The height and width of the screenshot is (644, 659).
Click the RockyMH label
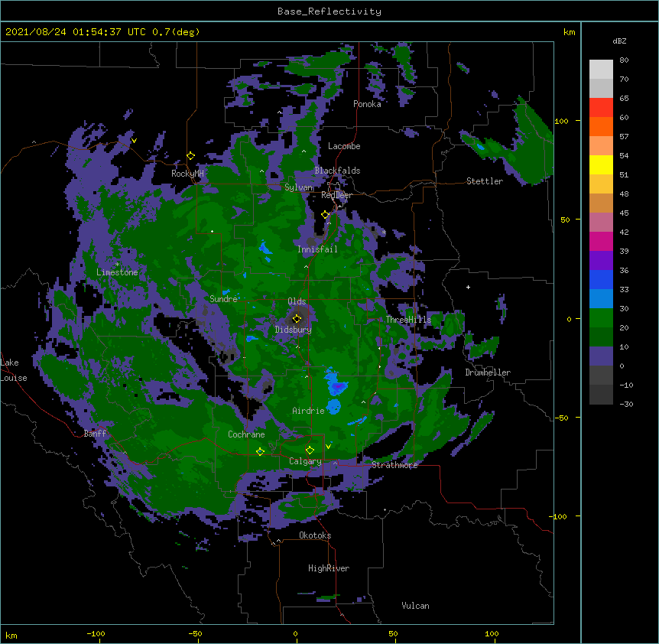(x=187, y=174)
